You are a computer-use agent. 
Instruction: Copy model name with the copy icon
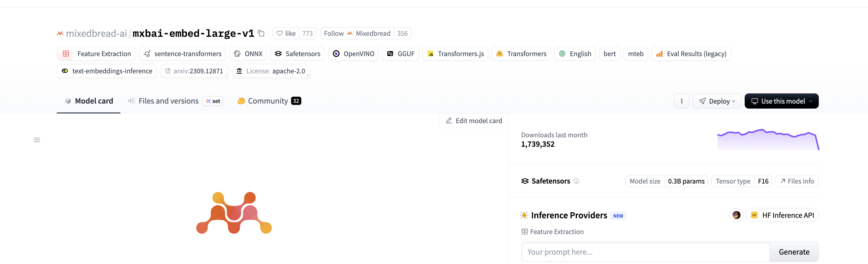coord(261,34)
